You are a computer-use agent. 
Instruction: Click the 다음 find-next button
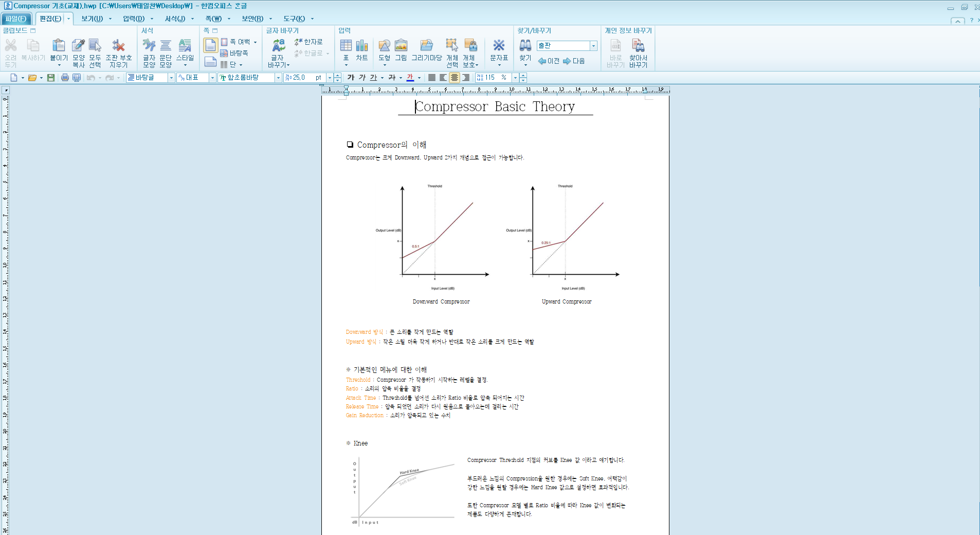pyautogui.click(x=574, y=61)
